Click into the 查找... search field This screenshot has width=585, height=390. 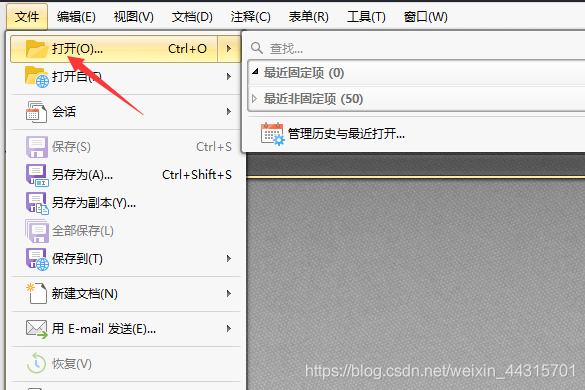coord(417,48)
